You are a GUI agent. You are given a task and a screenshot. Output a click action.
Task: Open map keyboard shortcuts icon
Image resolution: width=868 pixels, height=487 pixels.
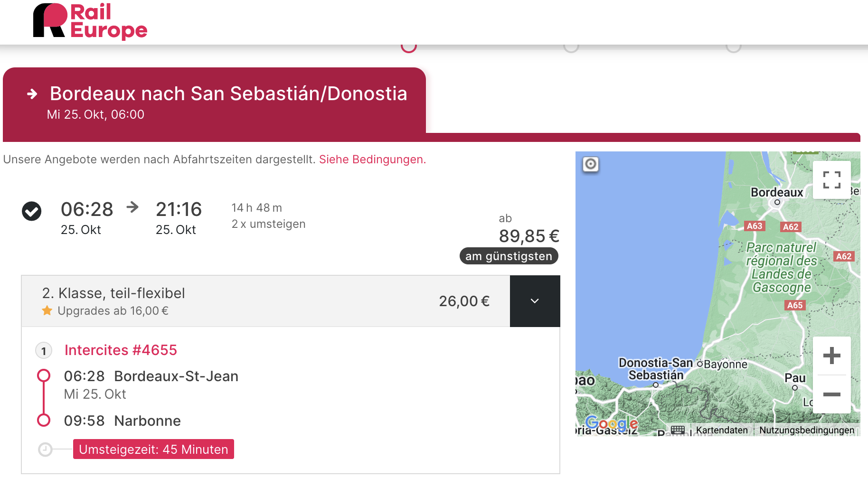678,430
